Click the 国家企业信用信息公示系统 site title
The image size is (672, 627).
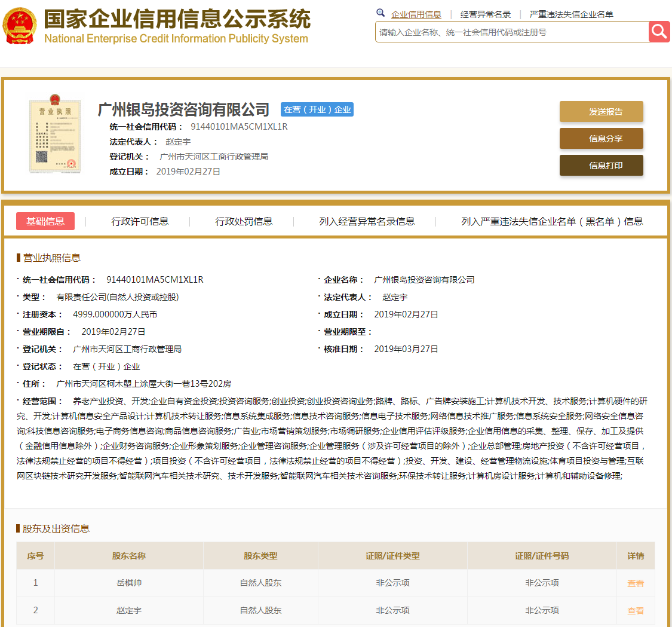click(177, 20)
